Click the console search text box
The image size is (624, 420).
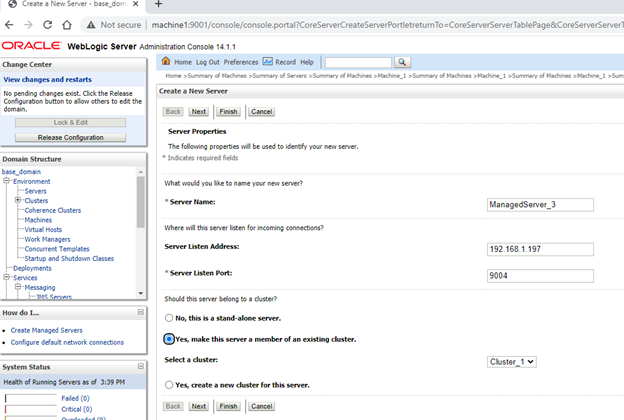tap(358, 63)
